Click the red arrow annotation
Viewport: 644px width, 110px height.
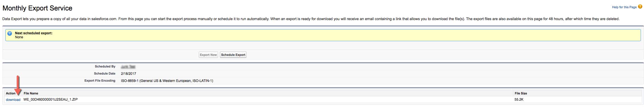point(18,85)
